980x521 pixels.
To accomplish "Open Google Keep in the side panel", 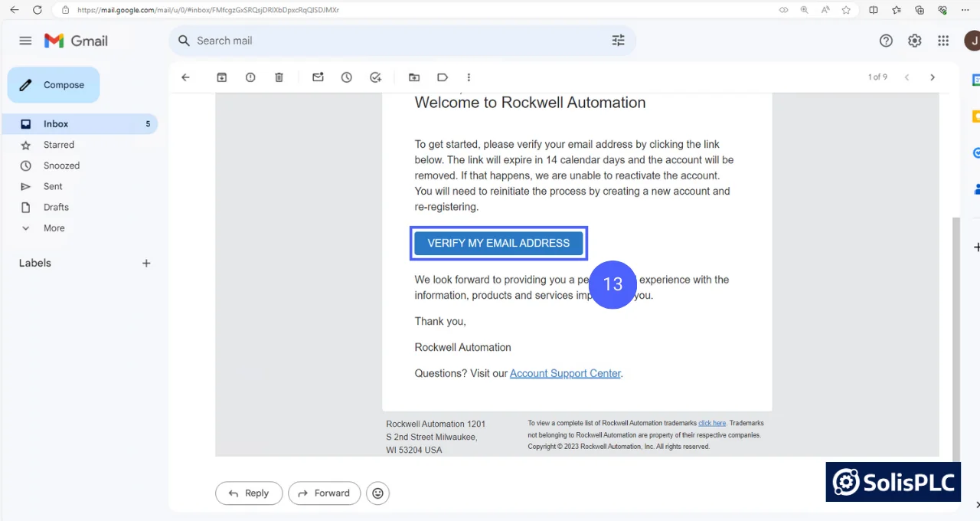I will 975,116.
